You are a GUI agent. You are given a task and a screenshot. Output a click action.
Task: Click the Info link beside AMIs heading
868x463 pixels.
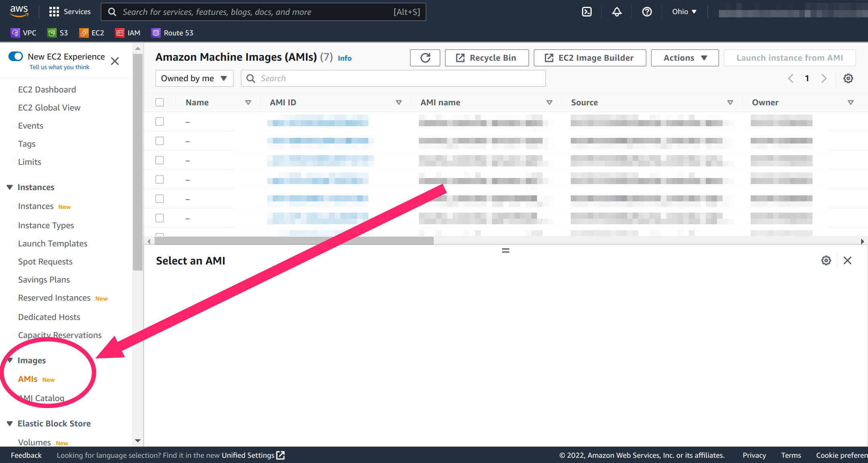coord(345,58)
